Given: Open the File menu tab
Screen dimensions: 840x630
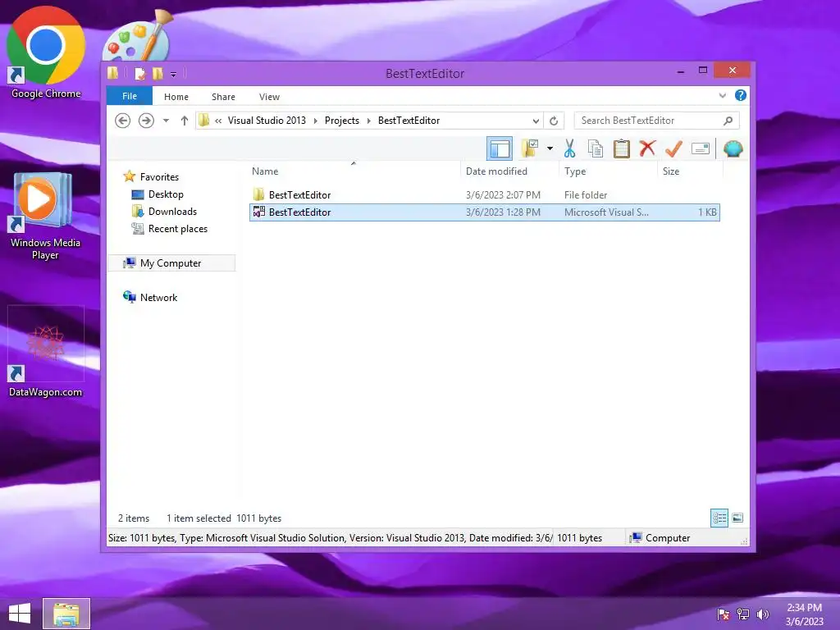Looking at the screenshot, I should click(130, 96).
